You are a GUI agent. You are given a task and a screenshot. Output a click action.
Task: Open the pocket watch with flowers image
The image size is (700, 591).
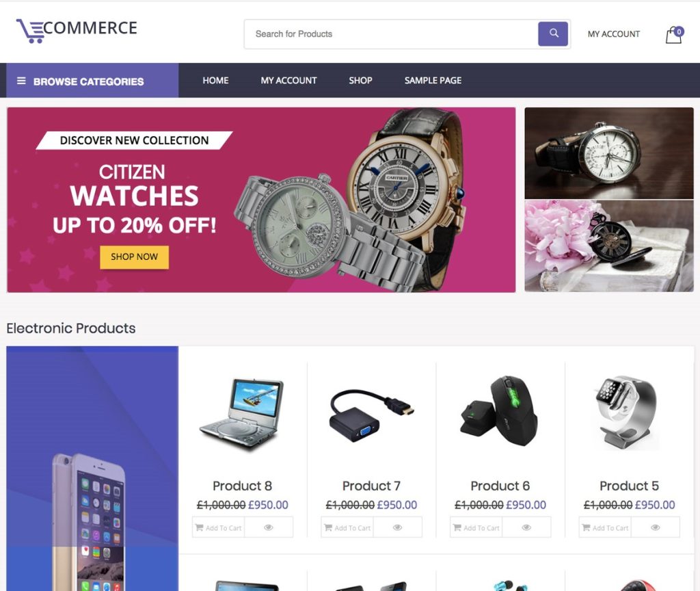609,246
